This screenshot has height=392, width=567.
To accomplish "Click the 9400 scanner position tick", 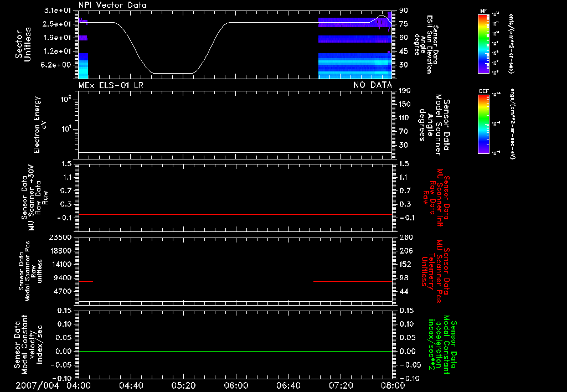I will click(x=62, y=278).
